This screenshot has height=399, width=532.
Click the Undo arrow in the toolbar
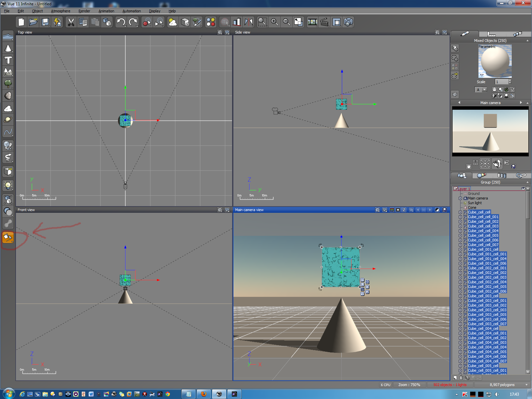tap(121, 22)
